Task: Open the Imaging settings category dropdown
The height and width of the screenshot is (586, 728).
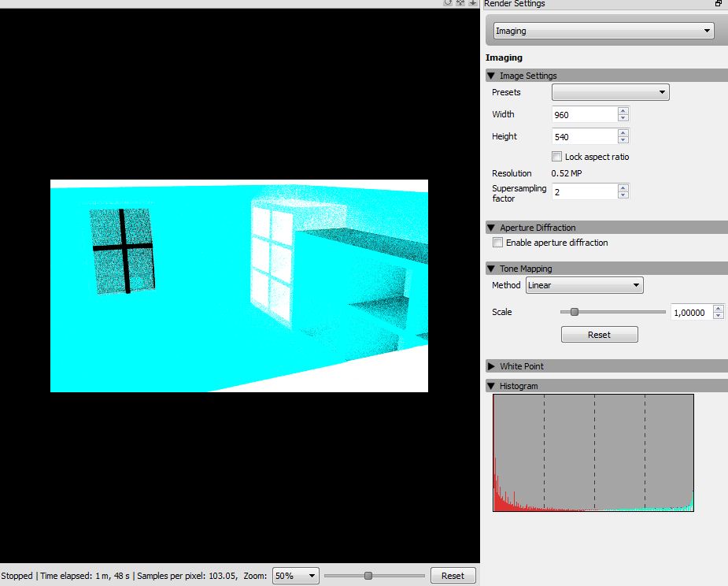Action: click(x=604, y=31)
